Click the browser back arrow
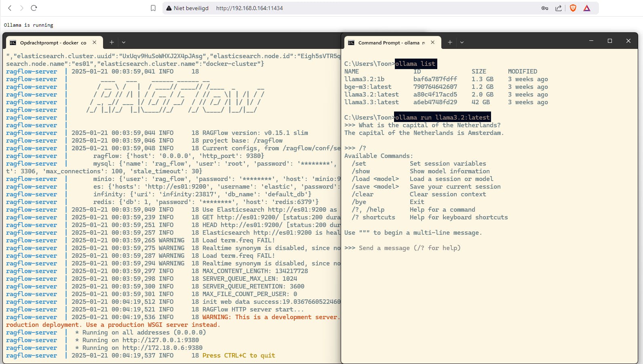The image size is (643, 364). (10, 8)
